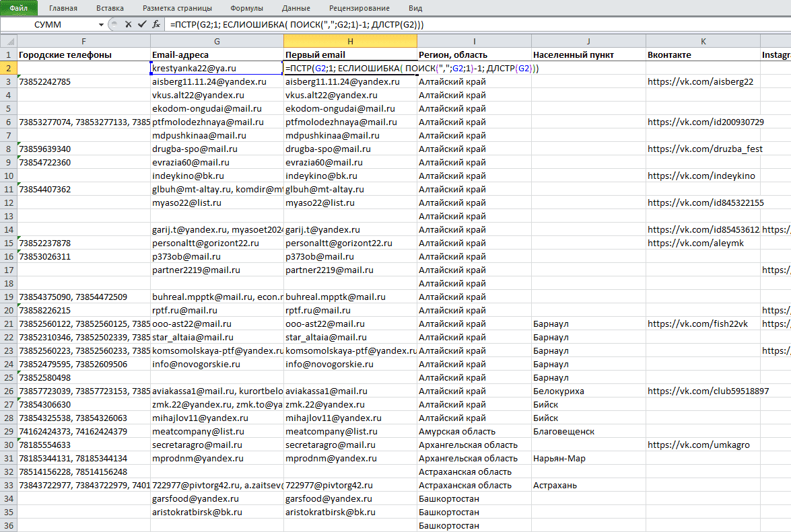Switch to the Главная ribbon tab
This screenshot has height=532, width=791.
[x=63, y=8]
